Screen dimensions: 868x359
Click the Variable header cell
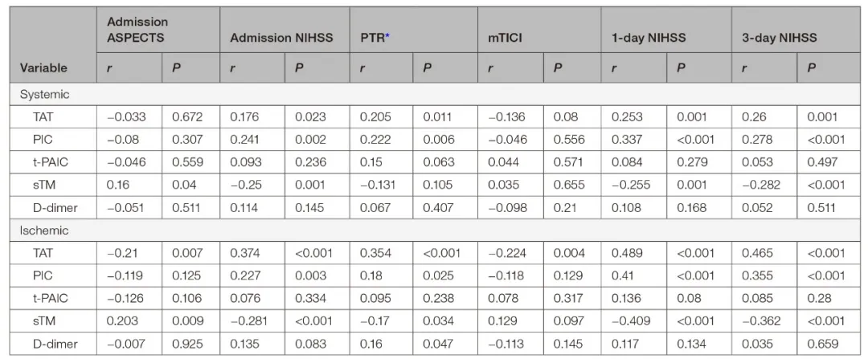pyautogui.click(x=45, y=68)
